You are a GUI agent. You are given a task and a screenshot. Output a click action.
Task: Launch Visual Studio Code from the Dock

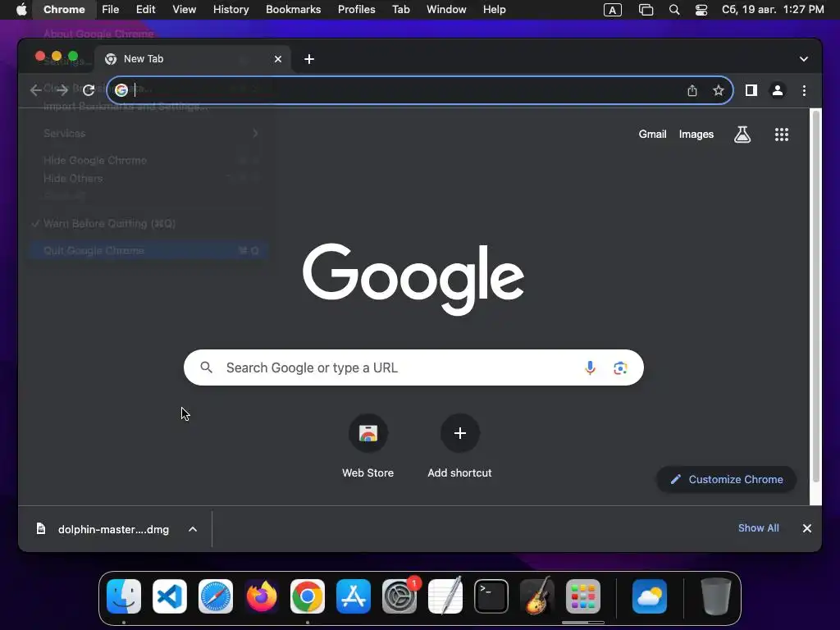pyautogui.click(x=170, y=596)
